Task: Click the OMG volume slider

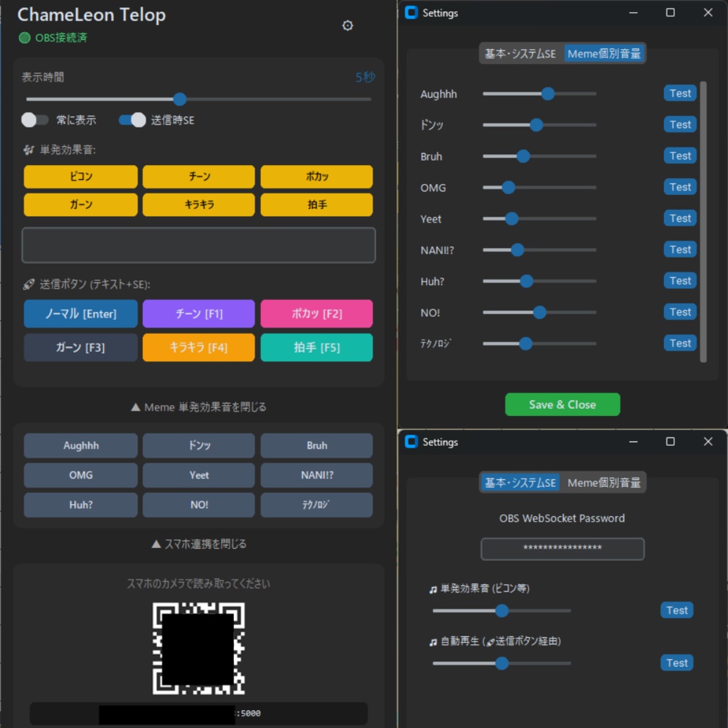Action: click(x=540, y=188)
